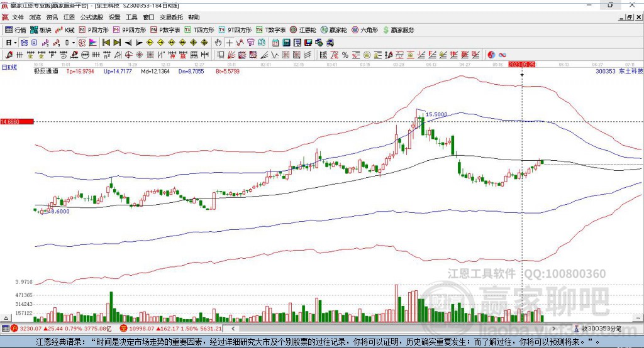Select the Gann fan lines tool
Screen dimensions: 644x348
point(231,55)
